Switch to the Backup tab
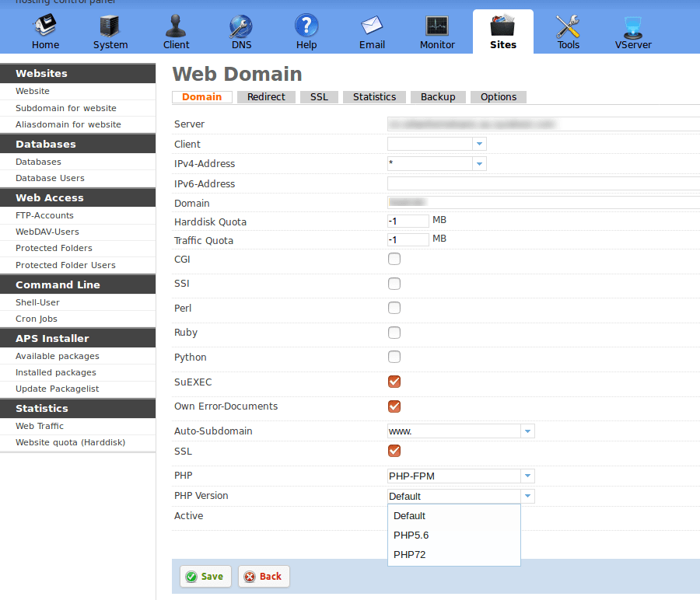The width and height of the screenshot is (700, 600). tap(438, 97)
